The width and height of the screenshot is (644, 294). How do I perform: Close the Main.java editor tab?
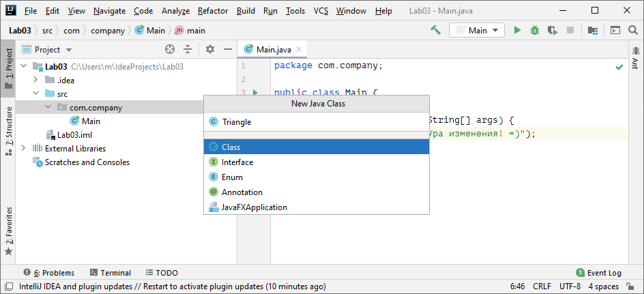299,50
